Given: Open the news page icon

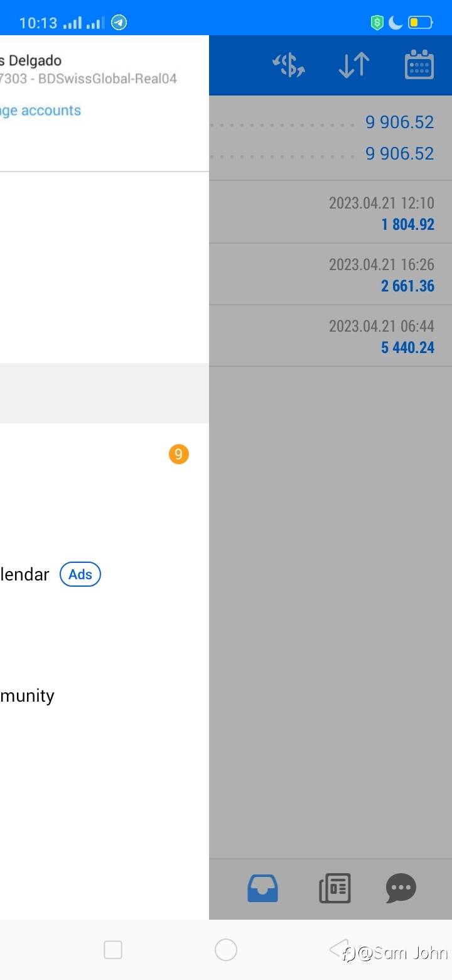Looking at the screenshot, I should (x=335, y=888).
